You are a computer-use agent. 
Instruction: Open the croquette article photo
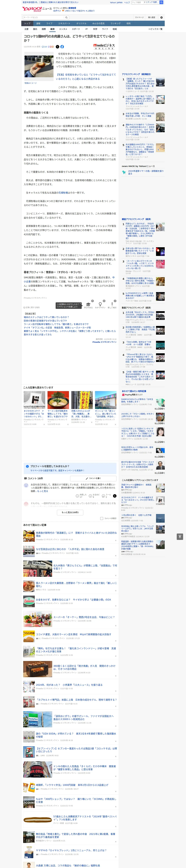[x=39, y=67]
